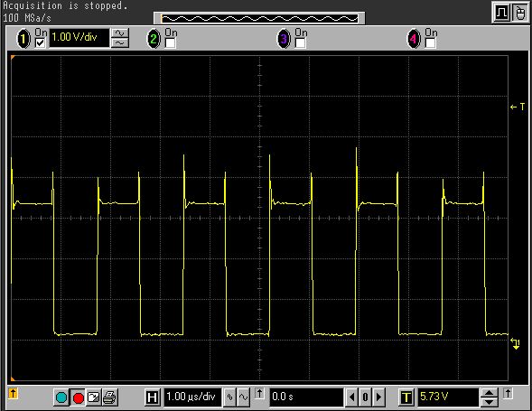Click the yellow channel 1 number button
Screen dimensions: 532x411
click(x=23, y=39)
